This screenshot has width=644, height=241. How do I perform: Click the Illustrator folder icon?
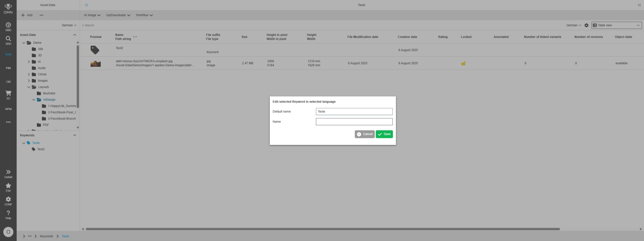(39, 93)
